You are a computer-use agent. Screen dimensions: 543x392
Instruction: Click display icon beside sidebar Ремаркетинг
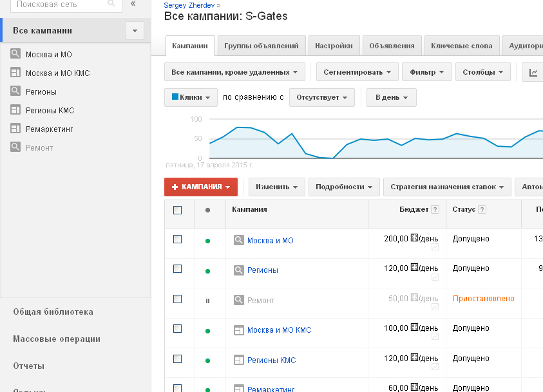pyautogui.click(x=15, y=128)
